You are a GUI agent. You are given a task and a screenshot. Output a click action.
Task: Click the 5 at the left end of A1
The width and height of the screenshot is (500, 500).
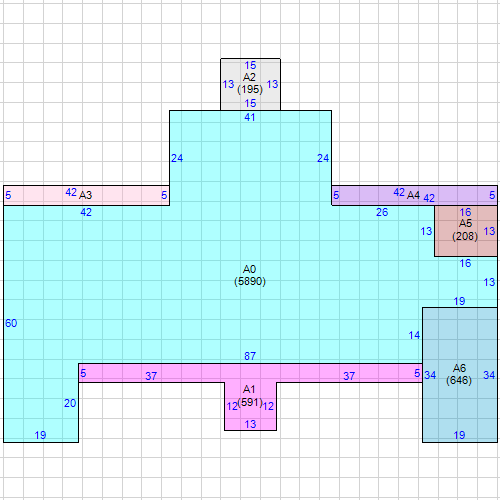tap(83, 373)
